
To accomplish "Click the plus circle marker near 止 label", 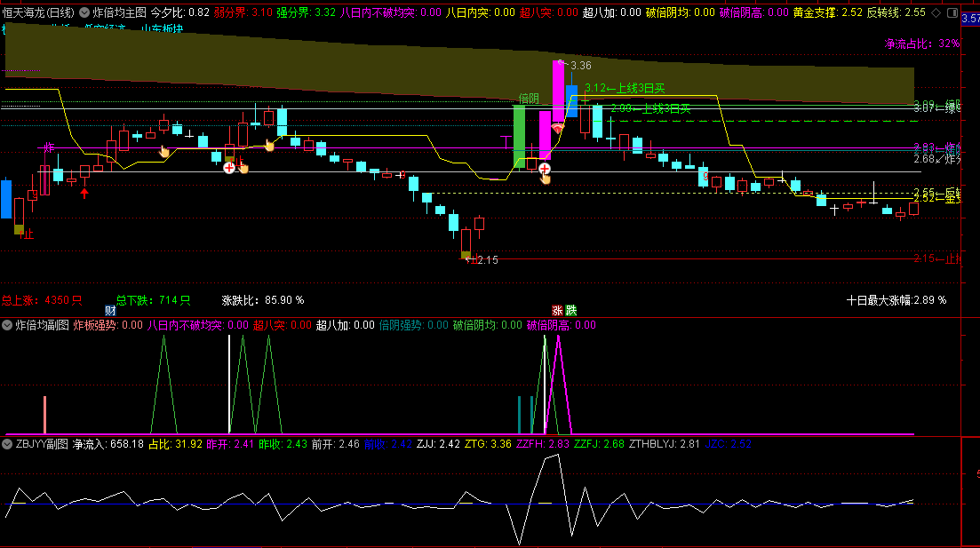I will coord(229,168).
